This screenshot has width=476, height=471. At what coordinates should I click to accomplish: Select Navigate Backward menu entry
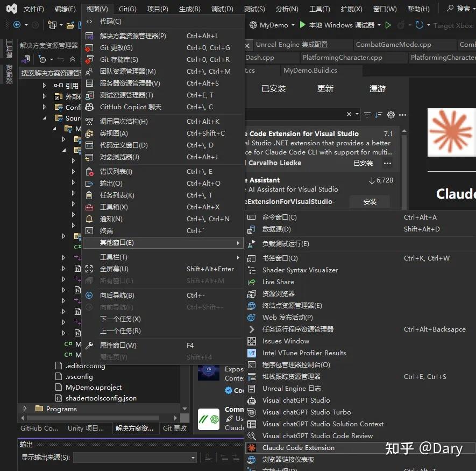164,296
